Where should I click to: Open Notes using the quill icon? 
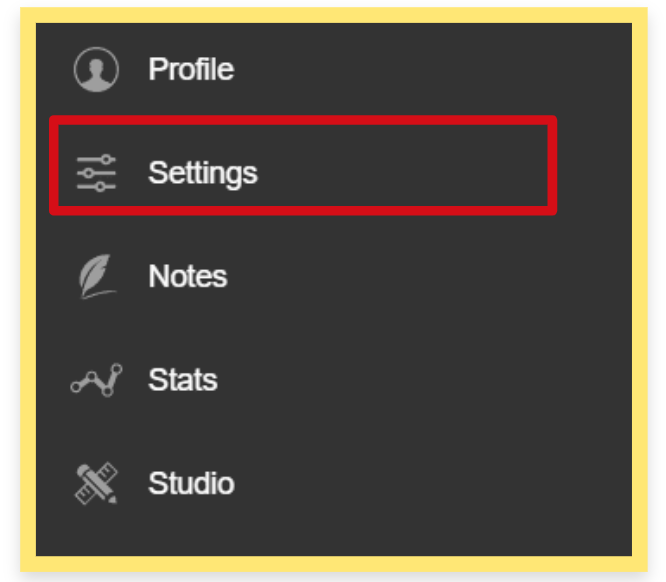[97, 277]
